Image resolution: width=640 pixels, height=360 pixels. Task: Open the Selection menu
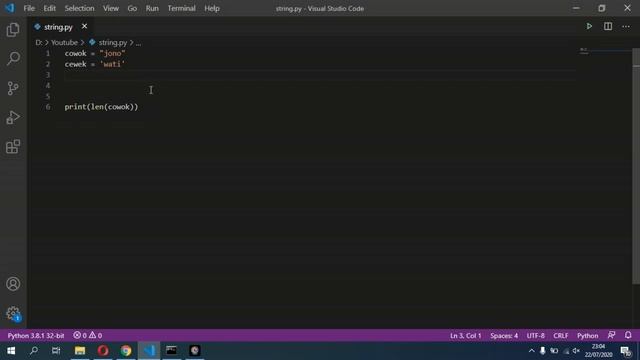[79, 8]
